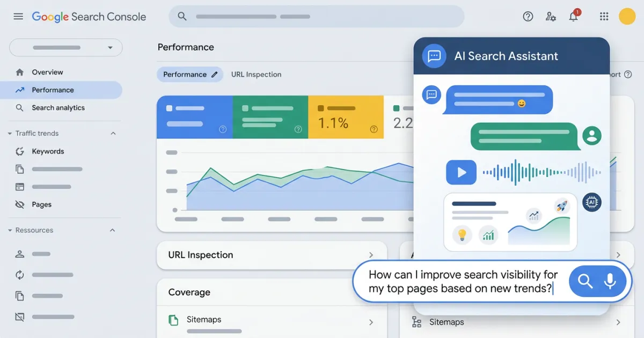Click the browser window sidebar icon
The width and height of the screenshot is (644, 338).
20,187
